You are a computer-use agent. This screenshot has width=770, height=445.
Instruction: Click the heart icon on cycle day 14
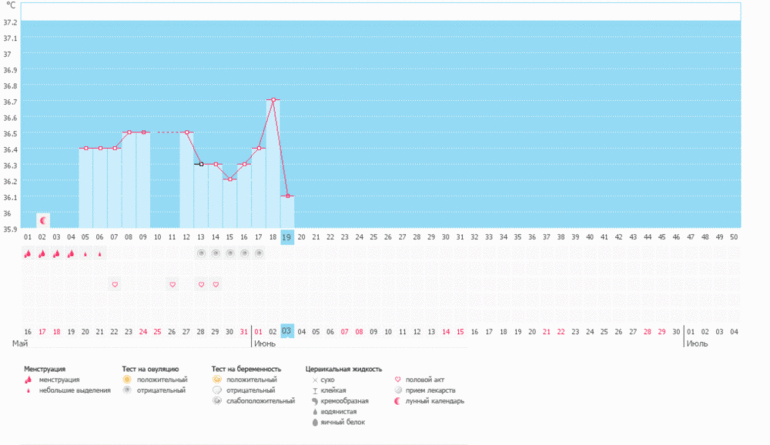pyautogui.click(x=215, y=285)
